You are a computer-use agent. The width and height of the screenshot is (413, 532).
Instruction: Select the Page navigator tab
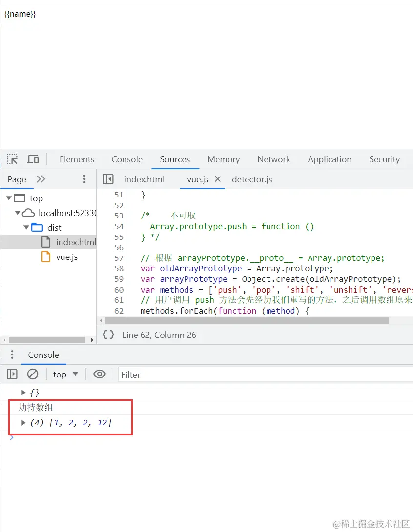tap(17, 179)
